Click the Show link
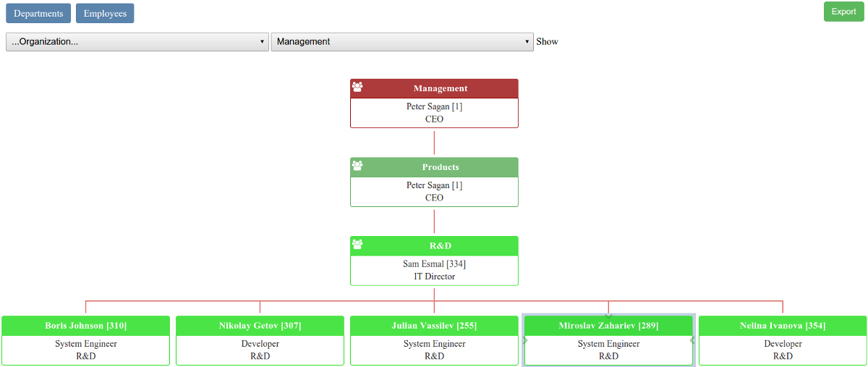 pyautogui.click(x=547, y=41)
